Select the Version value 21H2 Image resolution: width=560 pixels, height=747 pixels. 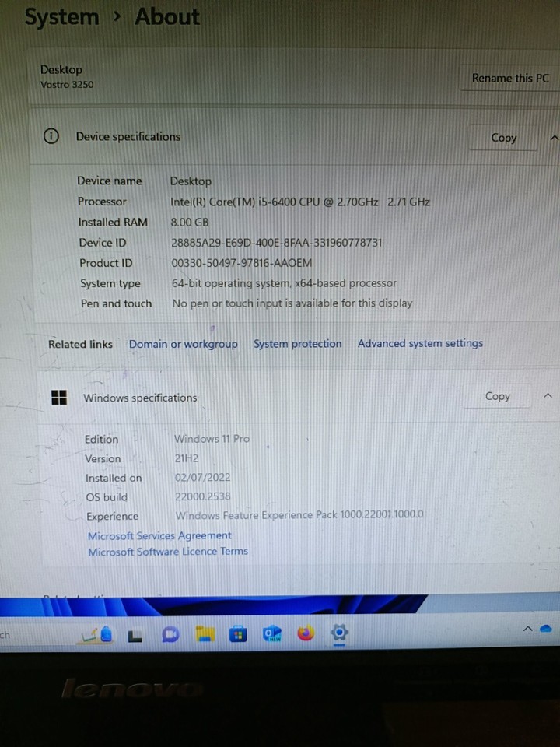[x=187, y=458]
